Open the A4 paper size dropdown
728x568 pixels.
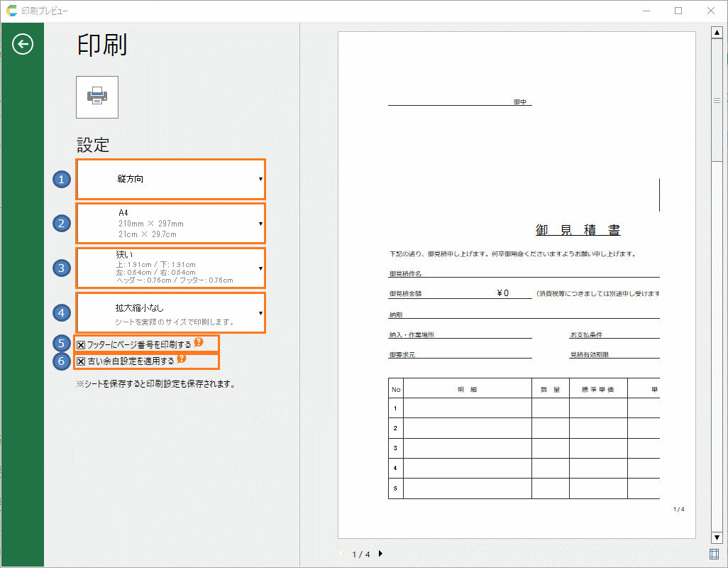pyautogui.click(x=170, y=223)
